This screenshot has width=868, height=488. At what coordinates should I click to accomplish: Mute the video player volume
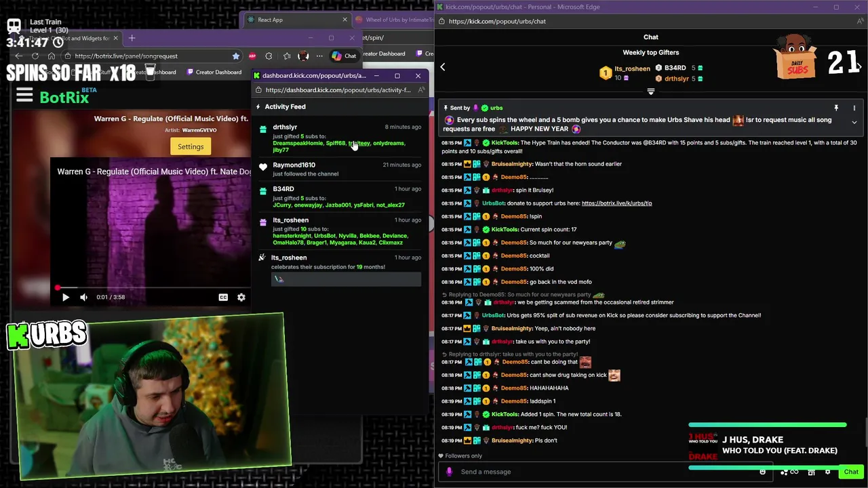[83, 297]
